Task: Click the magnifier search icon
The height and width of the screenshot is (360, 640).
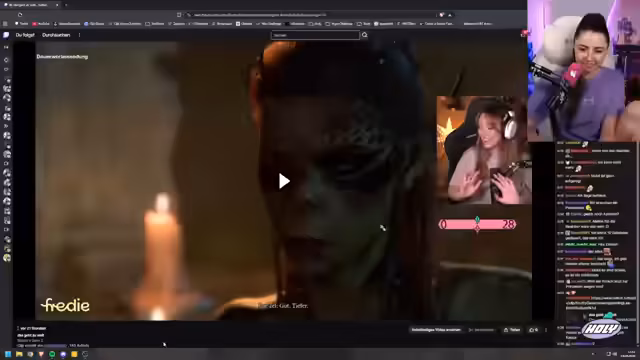Action: (364, 35)
